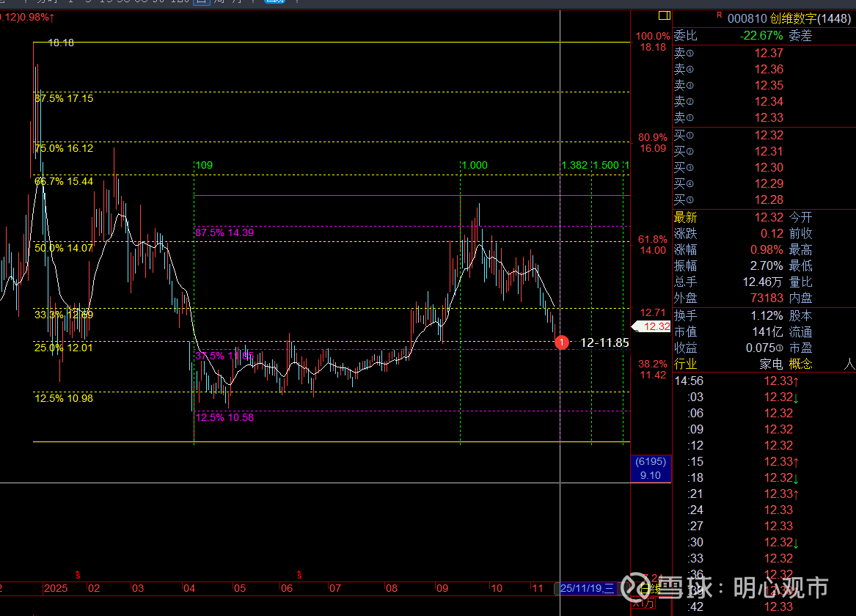Click the green 1.382 cycle label
Viewport: 856px width, 616px height.
point(575,165)
